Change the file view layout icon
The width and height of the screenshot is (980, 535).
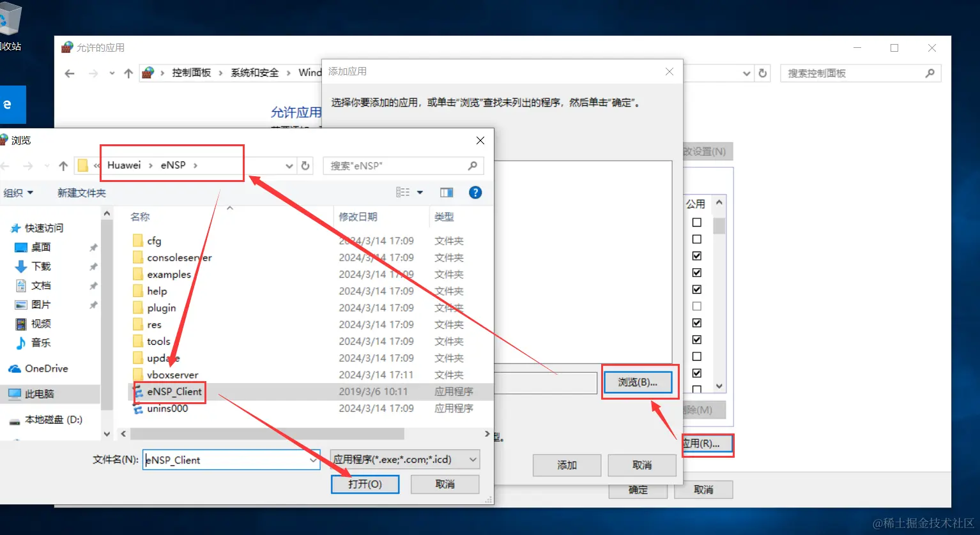click(402, 192)
